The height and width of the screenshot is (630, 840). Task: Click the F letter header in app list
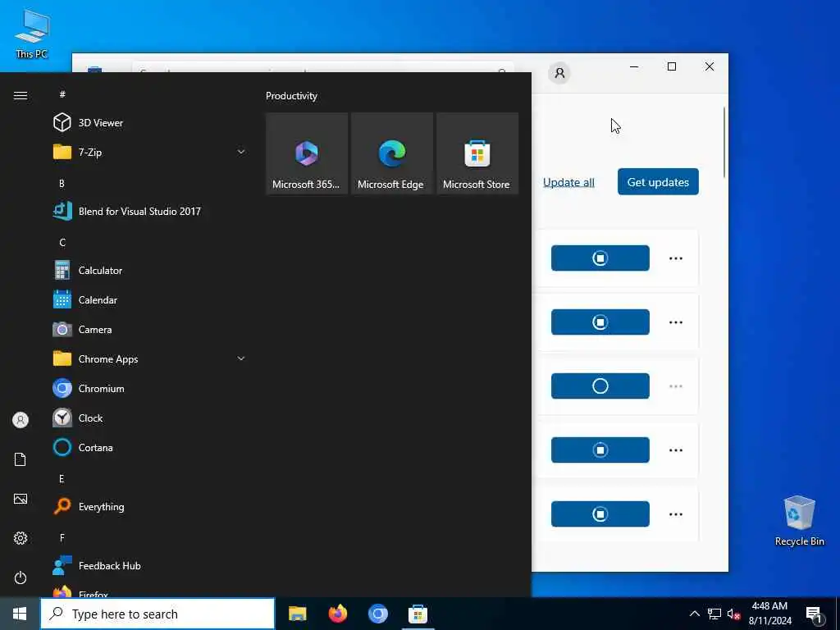(62, 537)
